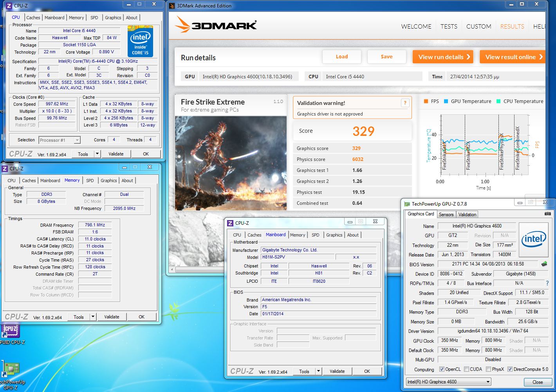
Task: Switch to Caches tab in CPU-Z CPU window
Action: click(x=33, y=18)
